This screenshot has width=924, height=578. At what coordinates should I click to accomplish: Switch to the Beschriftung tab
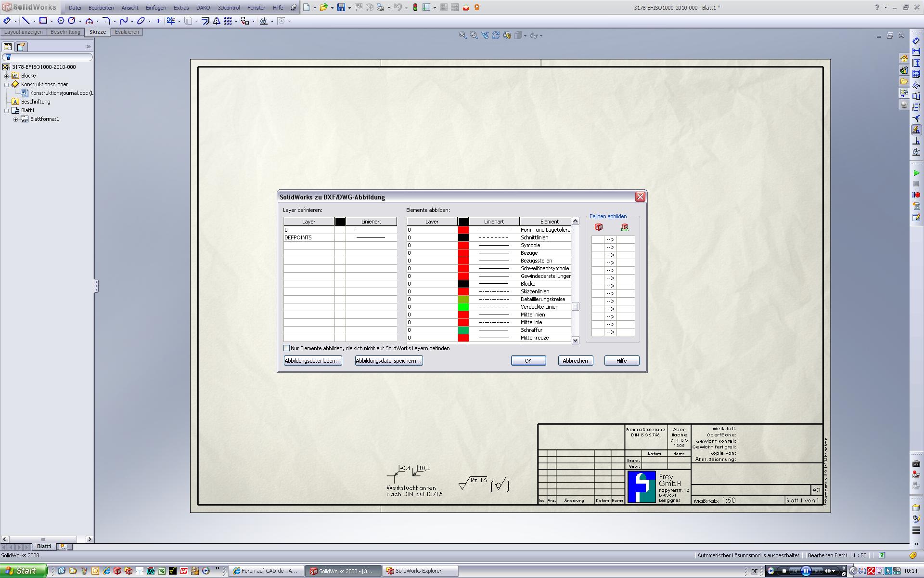[x=65, y=32]
